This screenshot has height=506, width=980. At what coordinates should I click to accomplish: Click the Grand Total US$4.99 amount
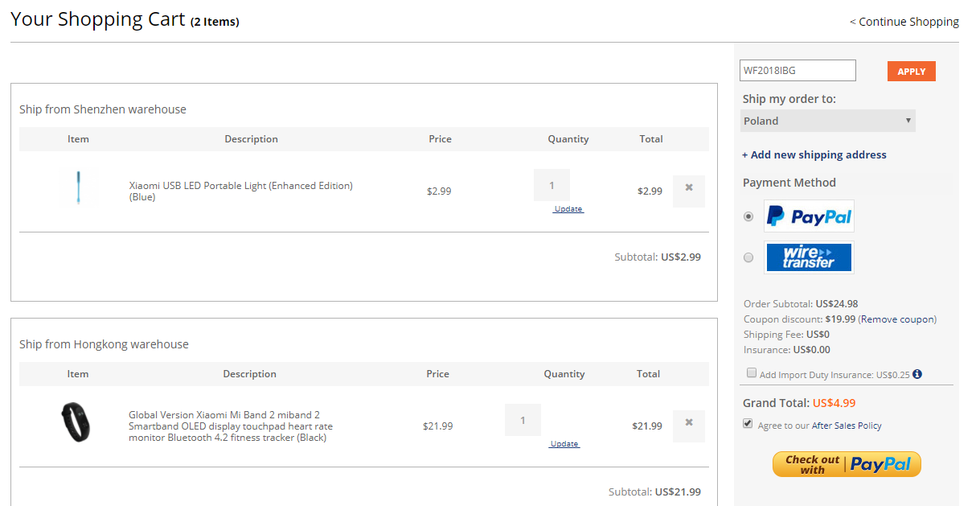834,403
